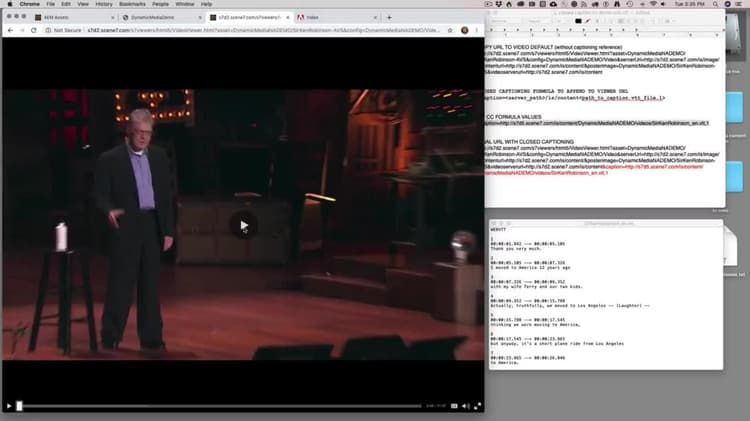Enter fullscreen with the expand arrows icon
The width and height of the screenshot is (750, 421).
477,406
